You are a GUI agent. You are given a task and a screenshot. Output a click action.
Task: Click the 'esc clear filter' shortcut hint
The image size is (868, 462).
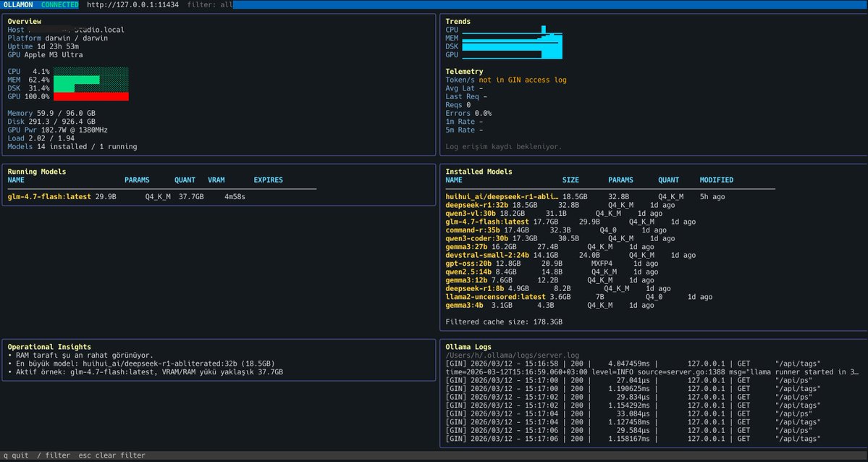click(x=111, y=455)
